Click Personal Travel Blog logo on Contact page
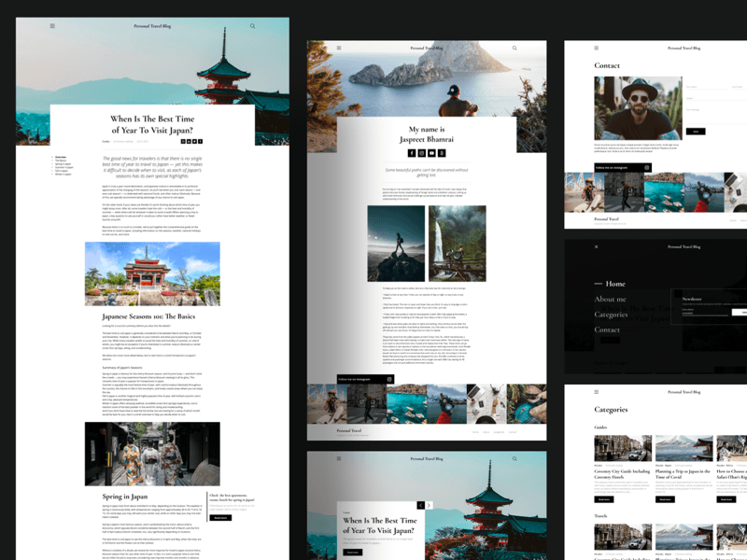 [684, 49]
